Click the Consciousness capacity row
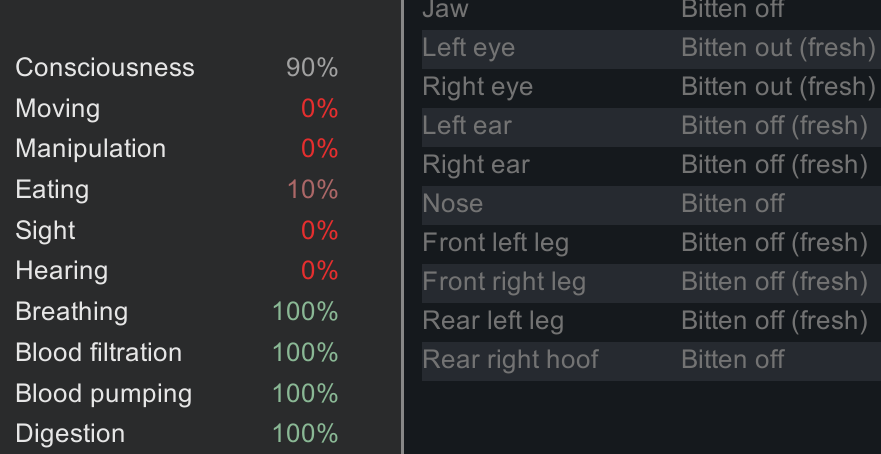881x454 pixels. pyautogui.click(x=176, y=68)
